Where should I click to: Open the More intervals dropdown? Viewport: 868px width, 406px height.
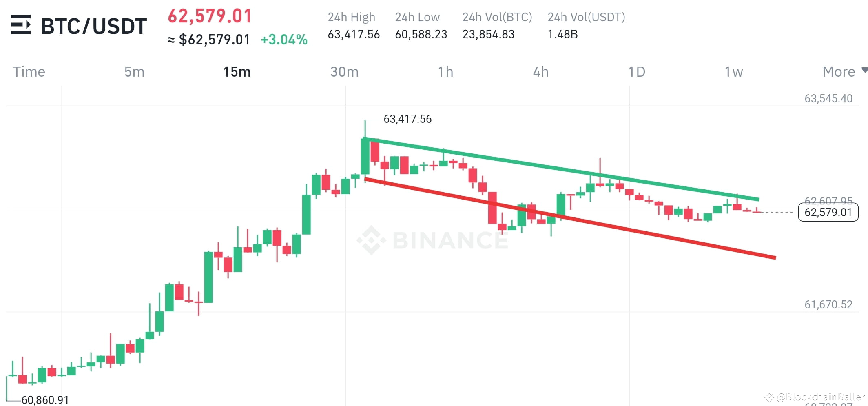click(x=838, y=71)
